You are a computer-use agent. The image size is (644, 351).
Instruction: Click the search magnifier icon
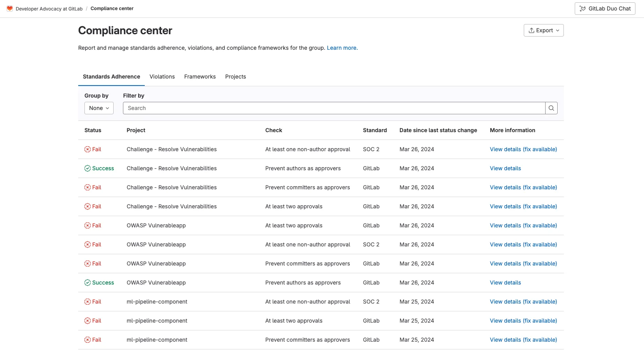tap(551, 108)
